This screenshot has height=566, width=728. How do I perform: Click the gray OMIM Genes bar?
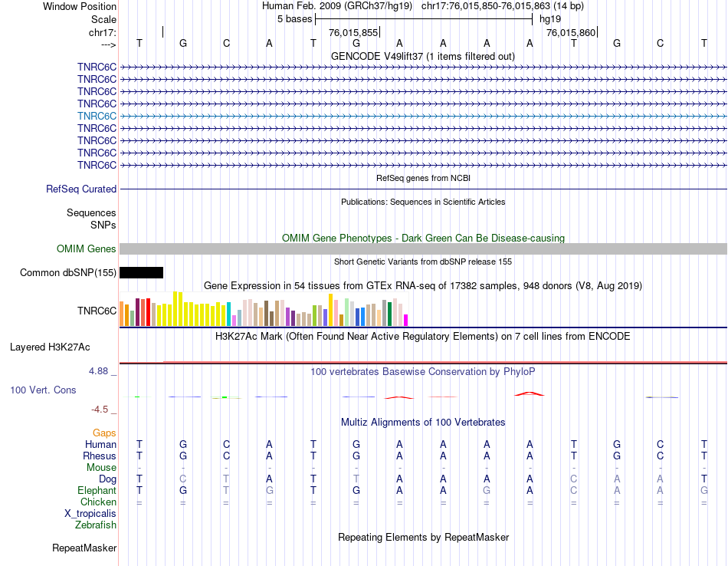424,249
